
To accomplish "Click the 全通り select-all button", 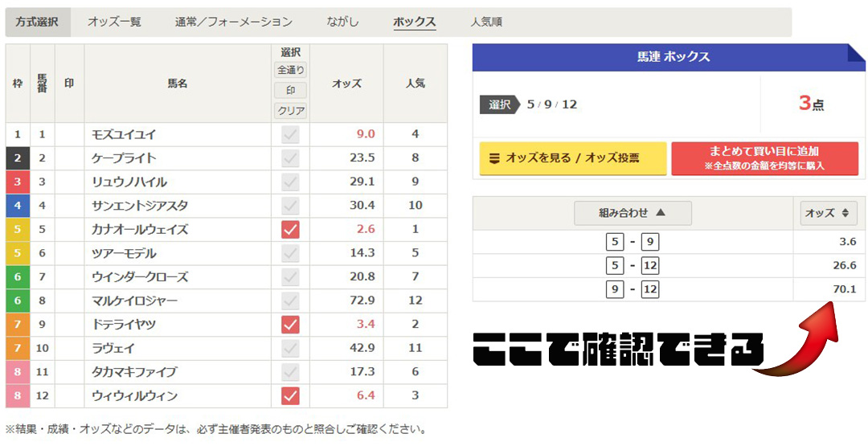I will coord(290,70).
